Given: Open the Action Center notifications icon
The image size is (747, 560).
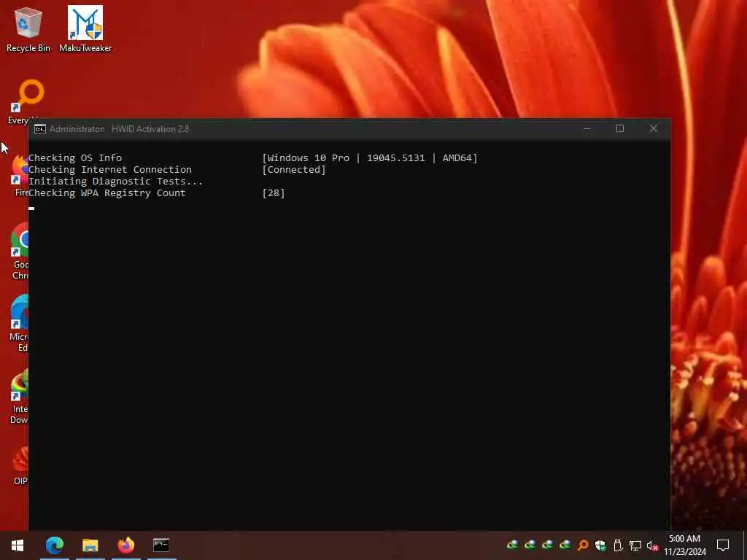Looking at the screenshot, I should click(723, 545).
